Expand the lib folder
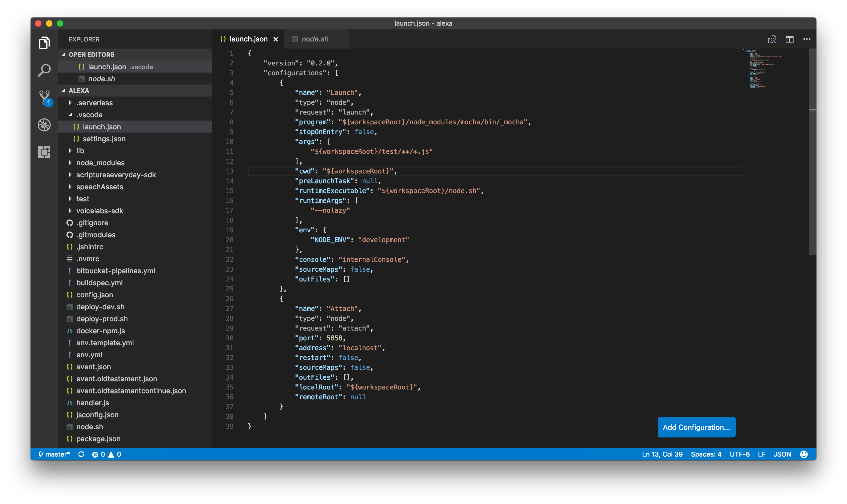Viewport: 847px width, 504px height. click(80, 151)
